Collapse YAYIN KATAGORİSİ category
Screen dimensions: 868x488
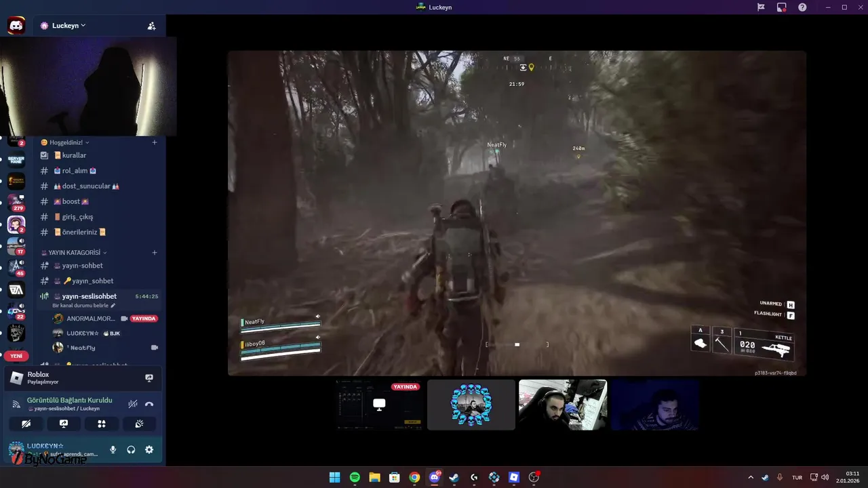point(74,253)
